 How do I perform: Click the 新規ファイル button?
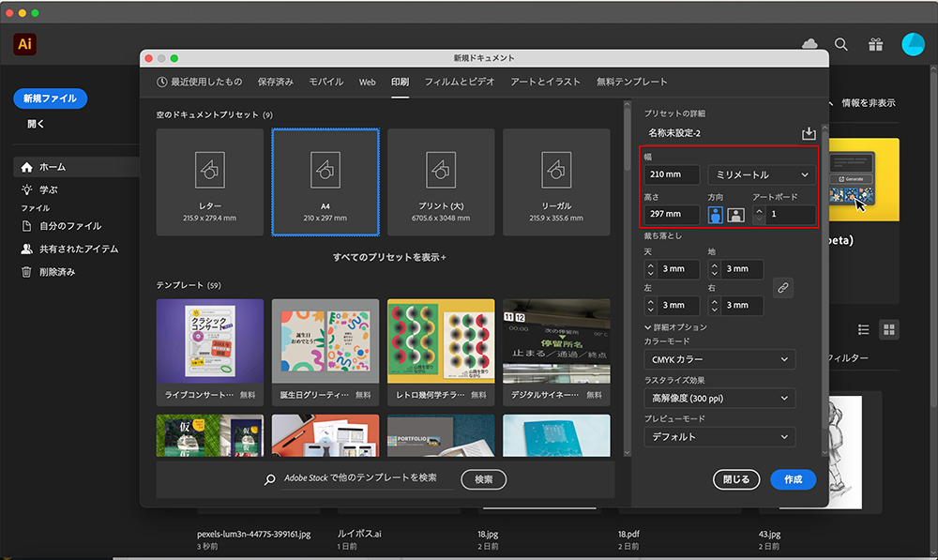pos(51,98)
